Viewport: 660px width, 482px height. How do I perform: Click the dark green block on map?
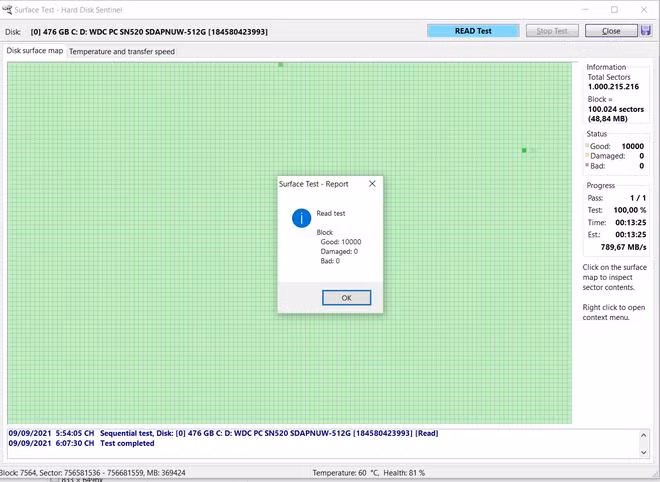pyautogui.click(x=524, y=150)
